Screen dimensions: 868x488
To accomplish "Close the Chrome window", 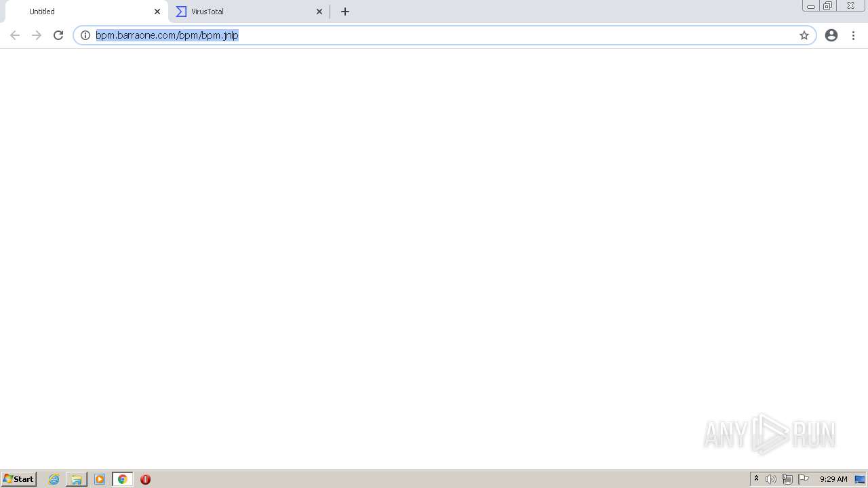I will (x=850, y=6).
